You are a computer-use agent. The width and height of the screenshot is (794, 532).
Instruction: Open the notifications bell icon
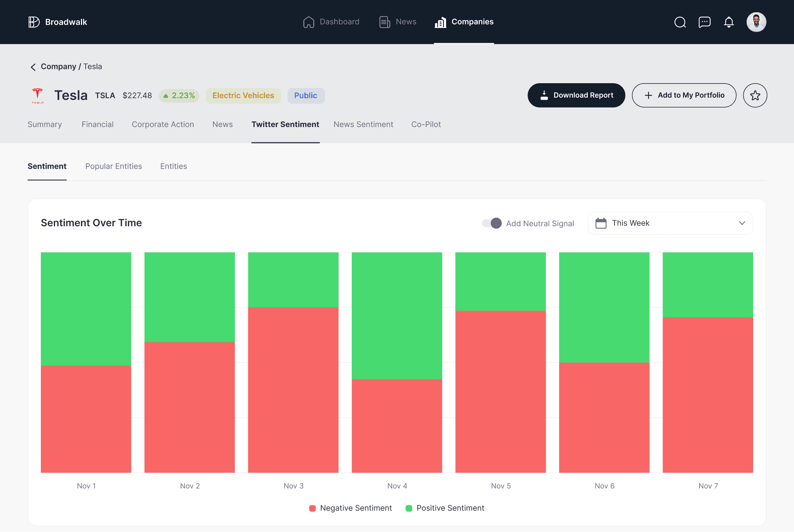729,22
